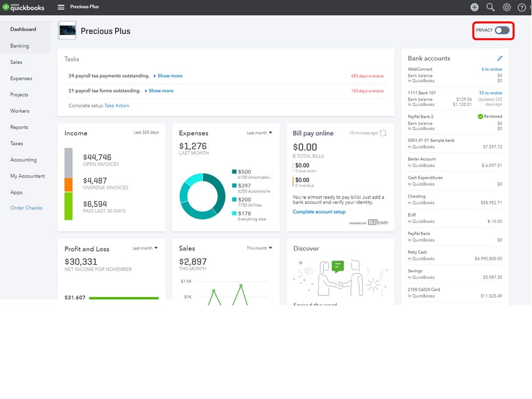
Task: Open Workers in sidebar
Action: coord(20,111)
